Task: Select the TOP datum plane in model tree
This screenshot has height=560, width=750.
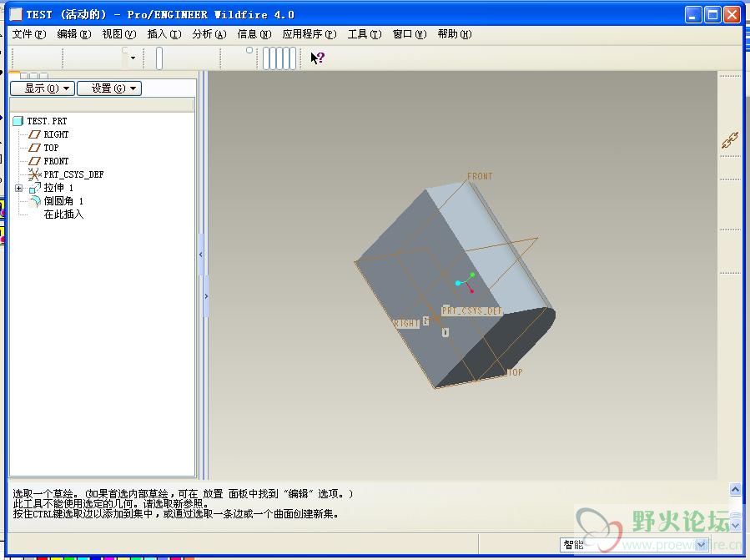Action: 51,148
